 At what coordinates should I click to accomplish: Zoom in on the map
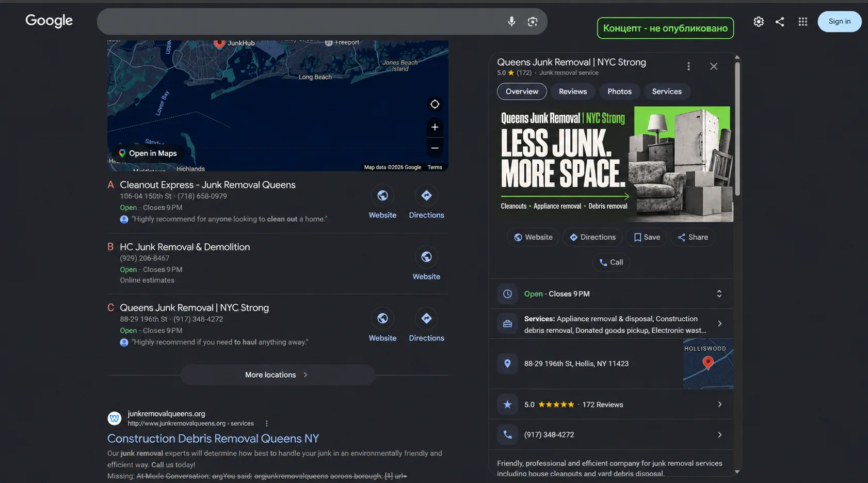(x=435, y=127)
